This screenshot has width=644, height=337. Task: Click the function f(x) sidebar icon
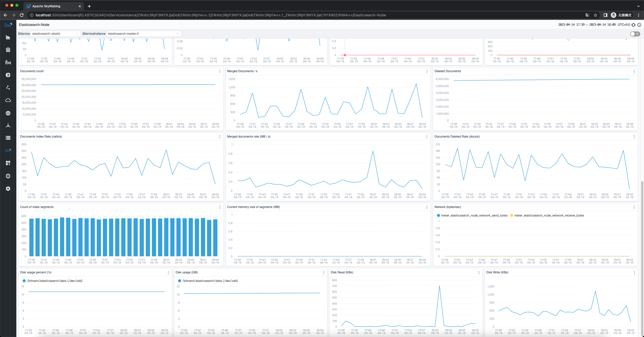click(x=8, y=62)
